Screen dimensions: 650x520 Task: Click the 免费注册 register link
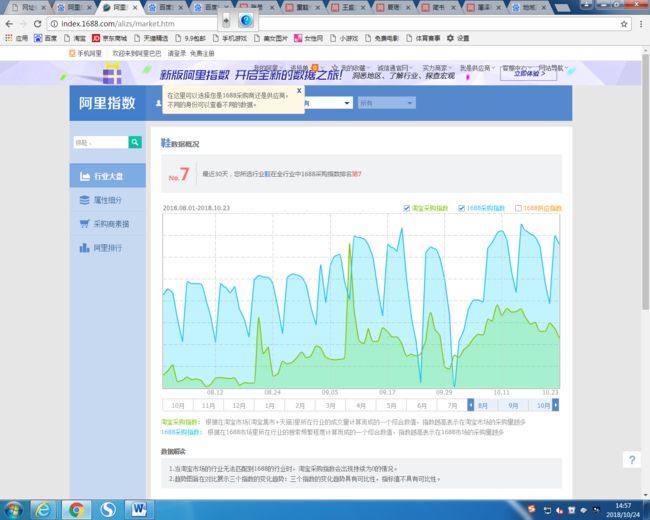(x=202, y=53)
